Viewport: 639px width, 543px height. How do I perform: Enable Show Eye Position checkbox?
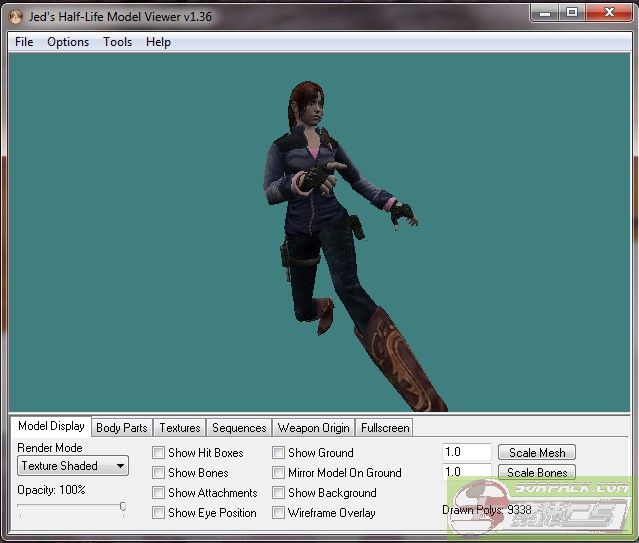(158, 512)
